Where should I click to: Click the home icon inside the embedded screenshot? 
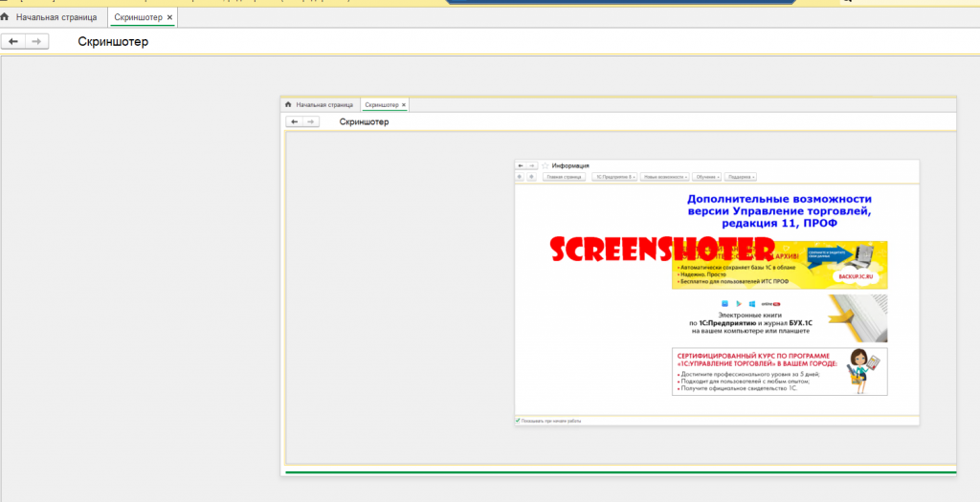[288, 104]
